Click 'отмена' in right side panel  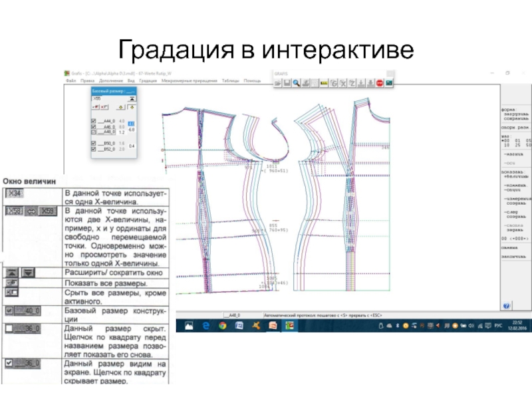point(509,247)
